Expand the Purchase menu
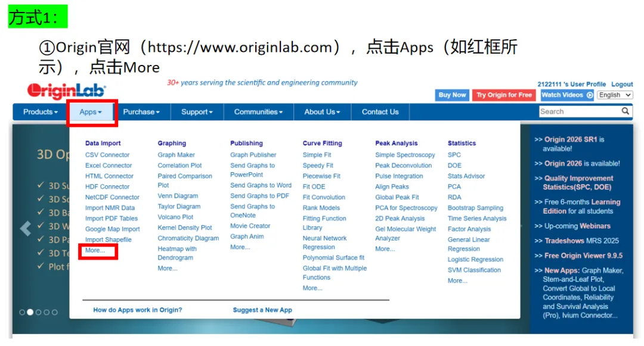This screenshot has width=644, height=346. point(141,112)
